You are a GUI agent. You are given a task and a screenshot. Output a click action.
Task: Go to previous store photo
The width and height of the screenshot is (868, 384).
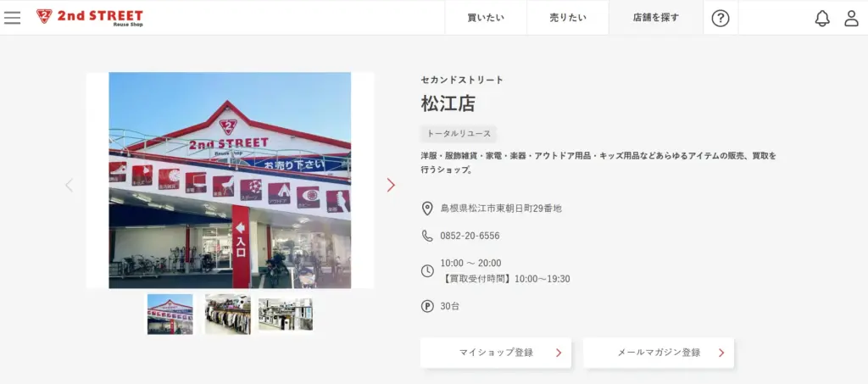(70, 185)
